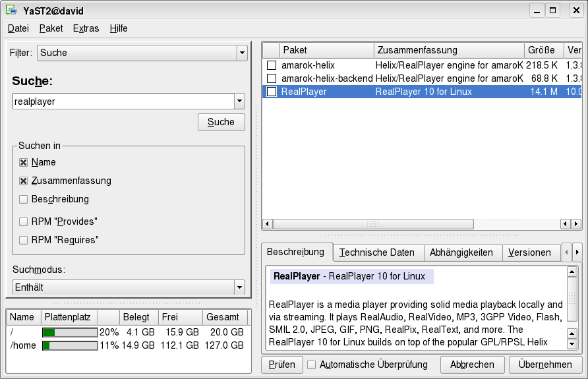This screenshot has width=588, height=379.
Task: Click the description scrollbar thumb
Action: coord(572,299)
